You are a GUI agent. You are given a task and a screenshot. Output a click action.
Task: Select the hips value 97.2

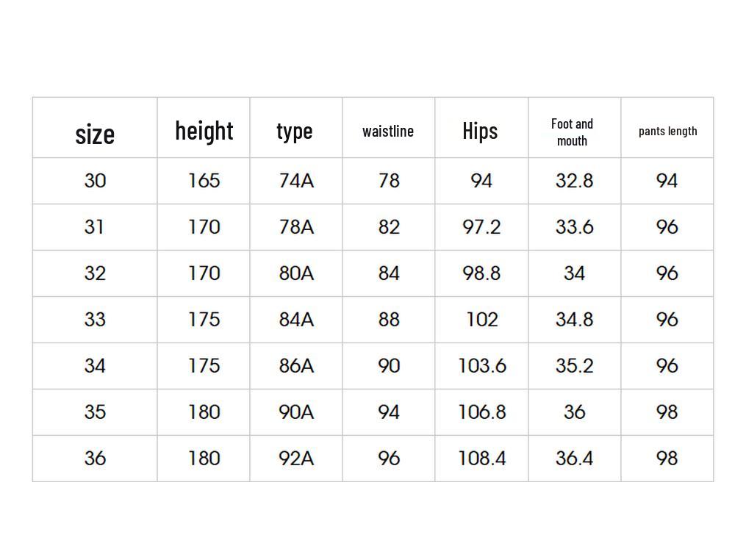481,227
